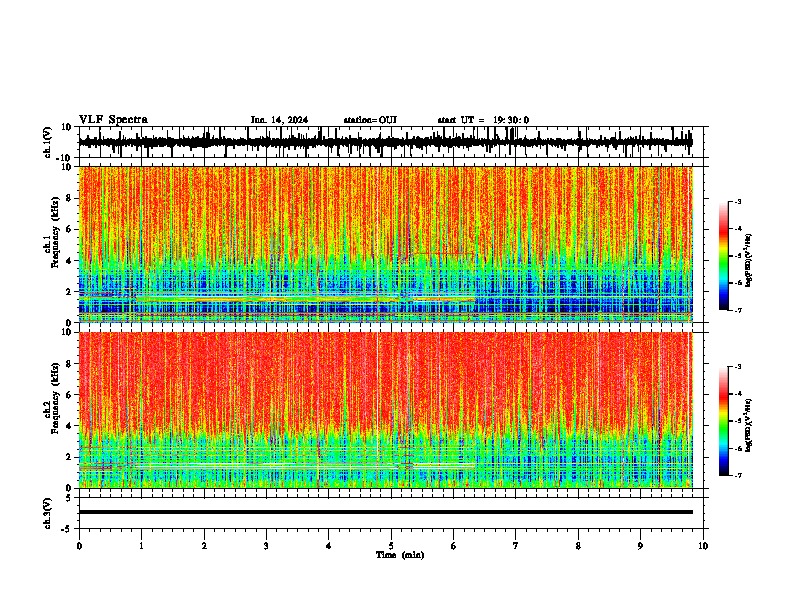Click the "6" kHz tick on ch.2 spectrogram

[70, 395]
